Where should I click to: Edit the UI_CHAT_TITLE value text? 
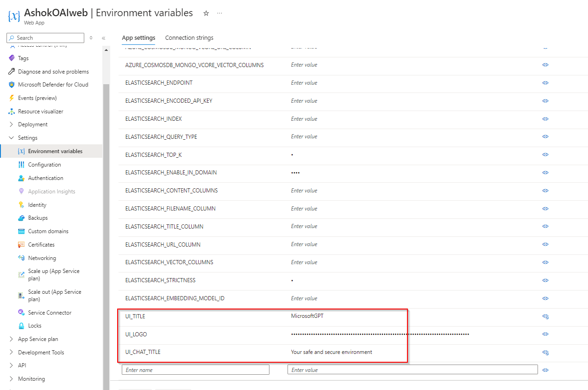[332, 352]
